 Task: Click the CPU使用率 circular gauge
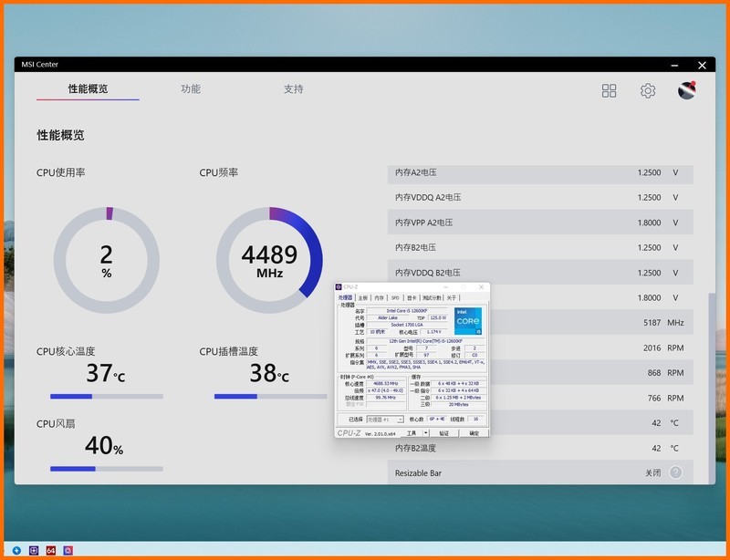click(x=107, y=260)
